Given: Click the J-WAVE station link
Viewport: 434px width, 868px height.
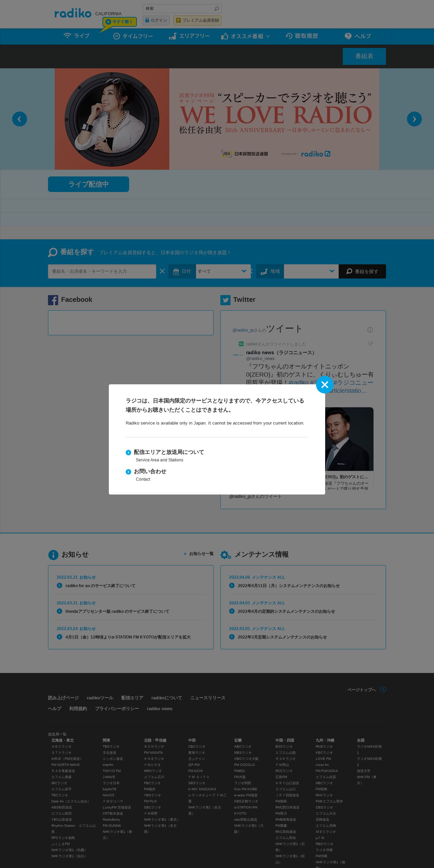Looking at the screenshot, I should [x=109, y=777].
